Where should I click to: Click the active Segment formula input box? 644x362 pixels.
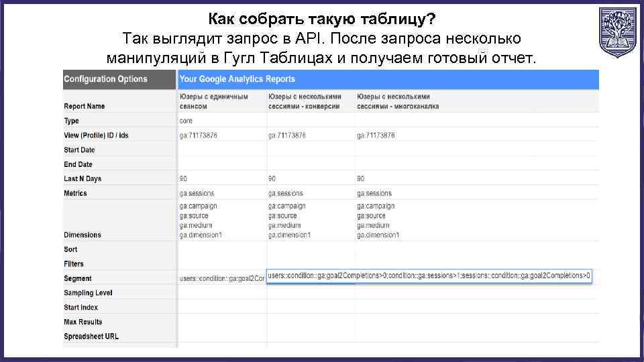[x=429, y=276]
